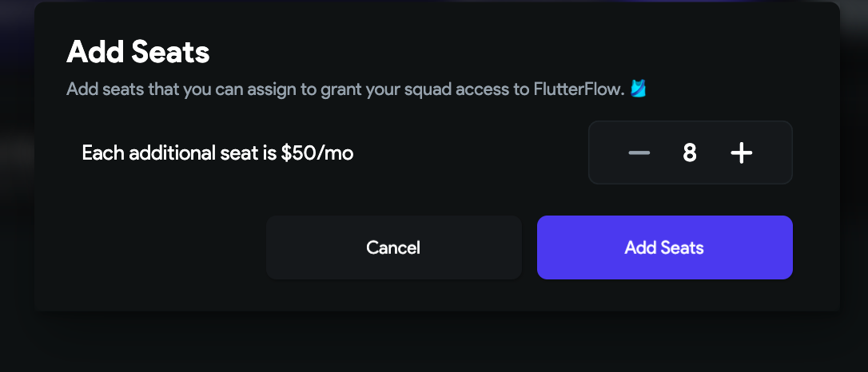
Task: Focus the number field showing 8 seats
Action: 689,152
